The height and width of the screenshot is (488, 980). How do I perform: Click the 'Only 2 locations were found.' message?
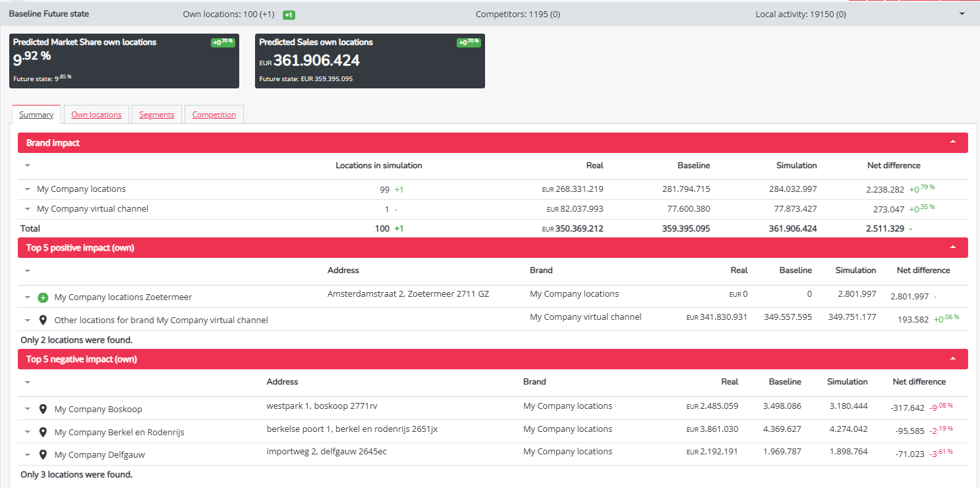(x=76, y=340)
